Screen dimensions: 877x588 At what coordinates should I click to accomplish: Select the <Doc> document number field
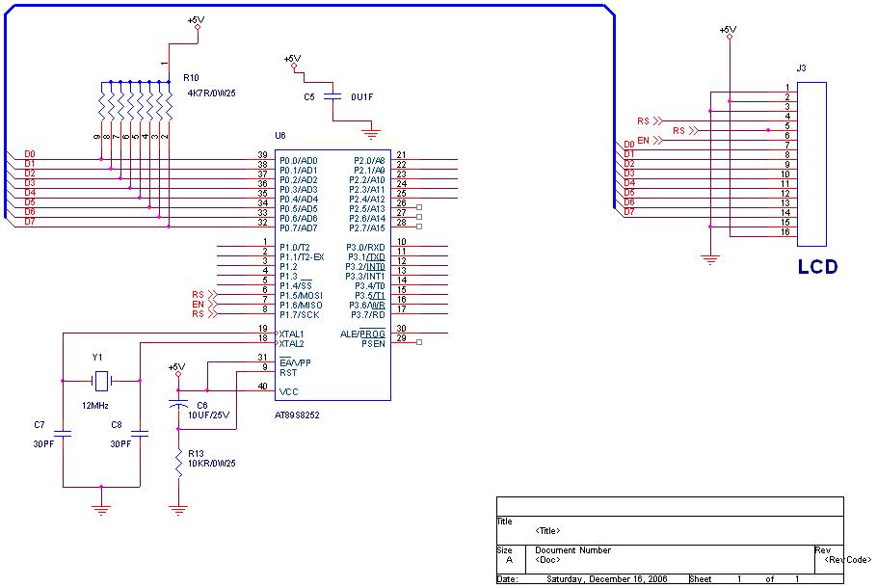point(547,560)
